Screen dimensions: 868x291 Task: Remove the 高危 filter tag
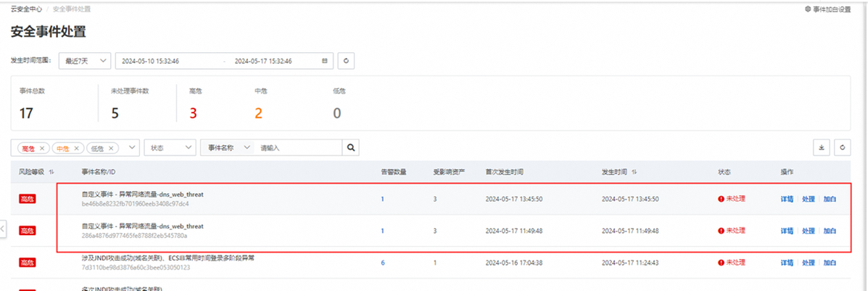point(42,148)
